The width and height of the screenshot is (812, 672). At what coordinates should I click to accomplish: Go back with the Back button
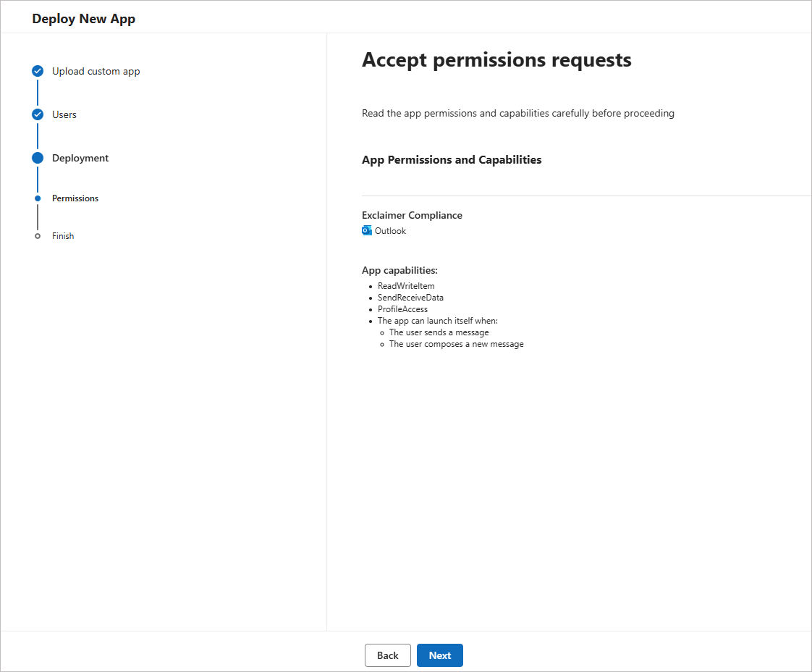[x=387, y=655]
